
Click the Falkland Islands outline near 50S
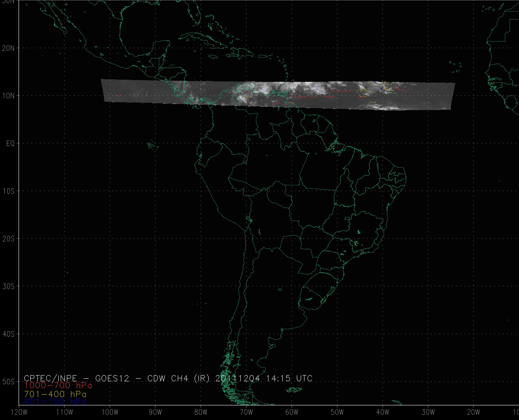click(x=293, y=390)
